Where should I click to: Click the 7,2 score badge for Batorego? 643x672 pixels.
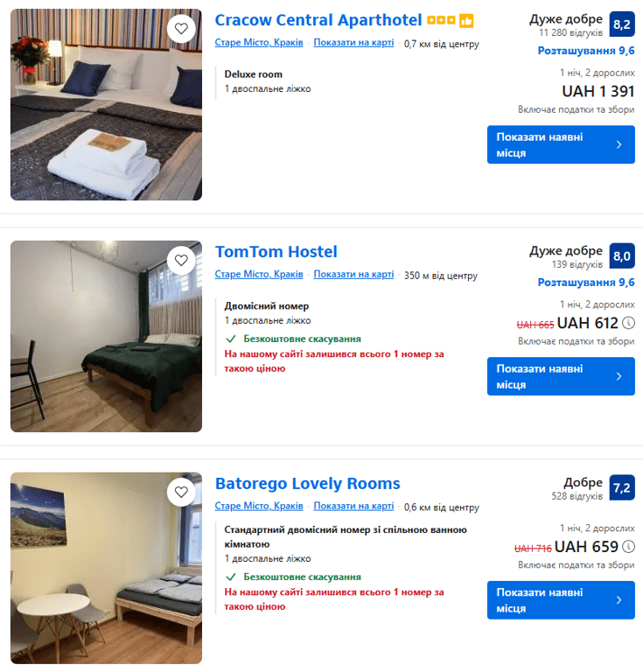tap(622, 487)
